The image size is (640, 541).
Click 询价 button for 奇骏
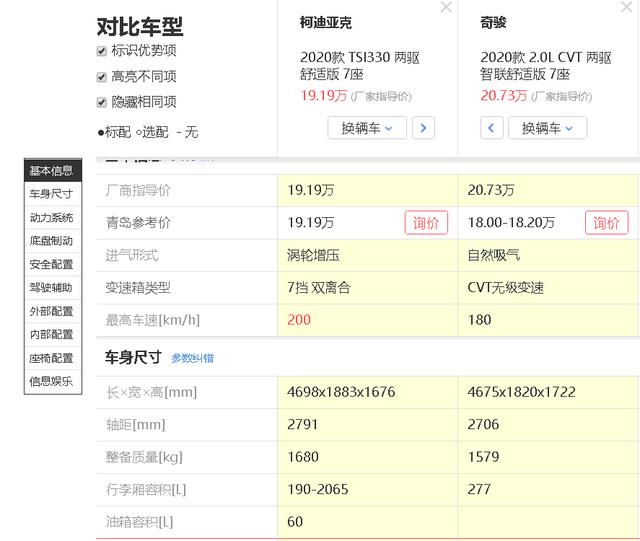pos(607,223)
